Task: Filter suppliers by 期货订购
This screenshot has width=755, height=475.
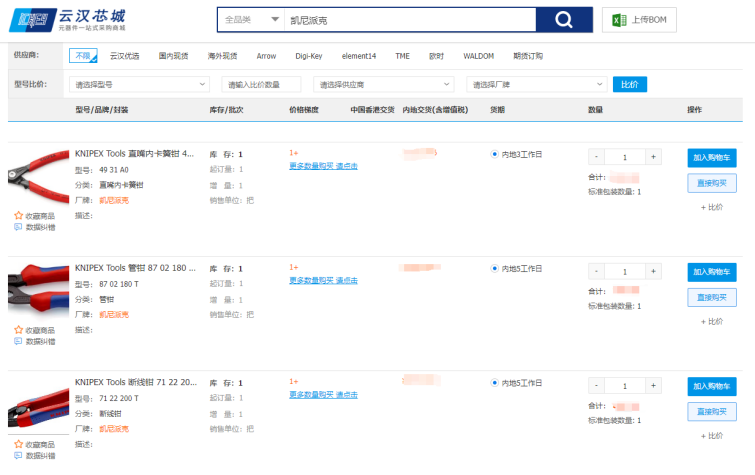Action: [x=528, y=56]
